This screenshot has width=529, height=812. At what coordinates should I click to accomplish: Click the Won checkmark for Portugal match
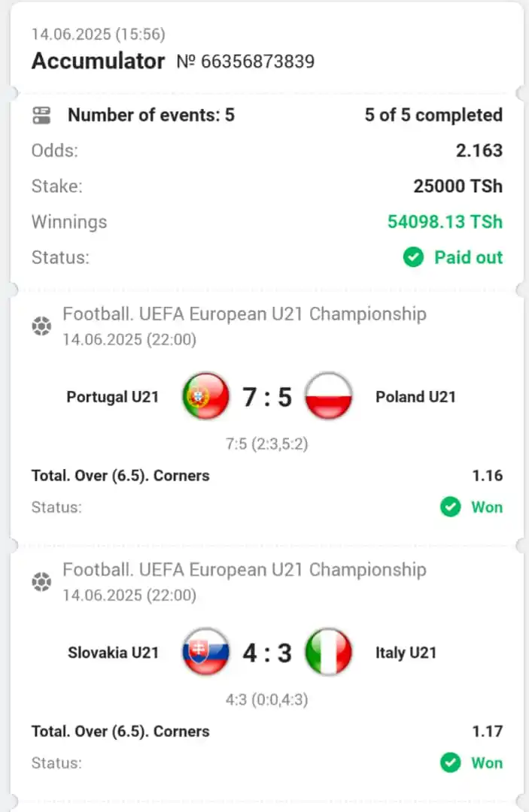pyautogui.click(x=450, y=507)
